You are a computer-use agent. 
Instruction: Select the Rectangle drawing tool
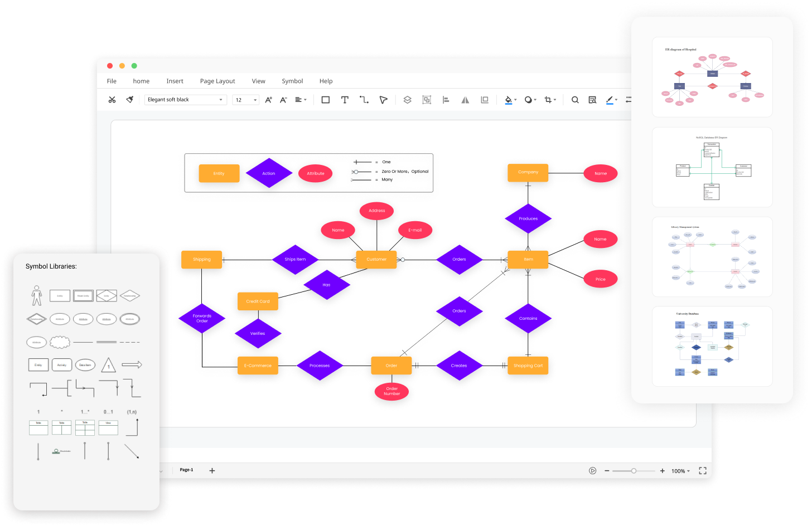pos(325,99)
